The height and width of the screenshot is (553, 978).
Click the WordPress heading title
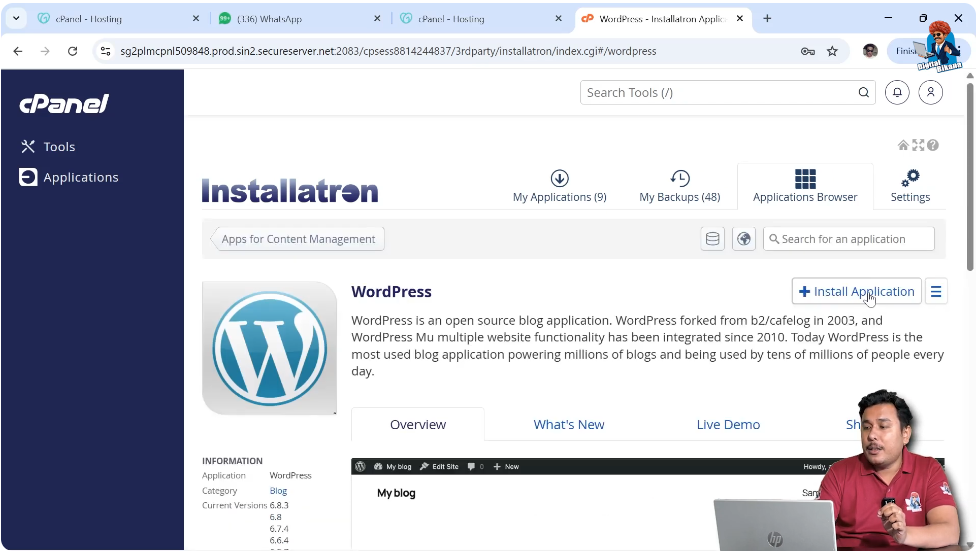(x=391, y=291)
